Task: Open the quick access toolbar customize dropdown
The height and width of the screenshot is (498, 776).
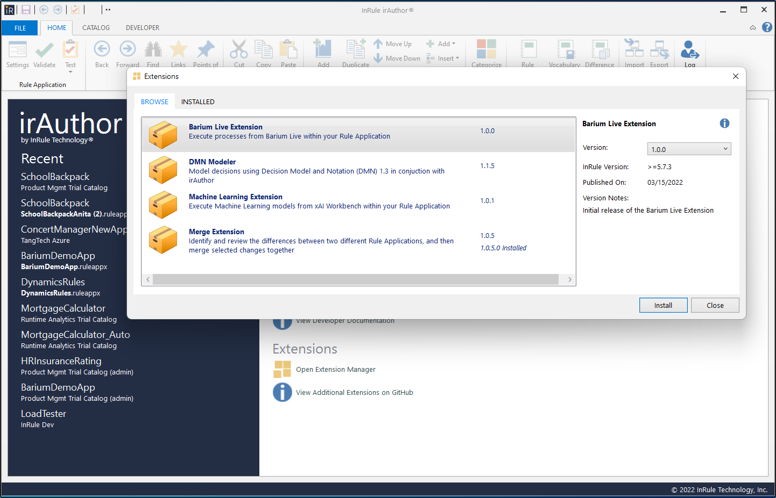Action: (107, 9)
